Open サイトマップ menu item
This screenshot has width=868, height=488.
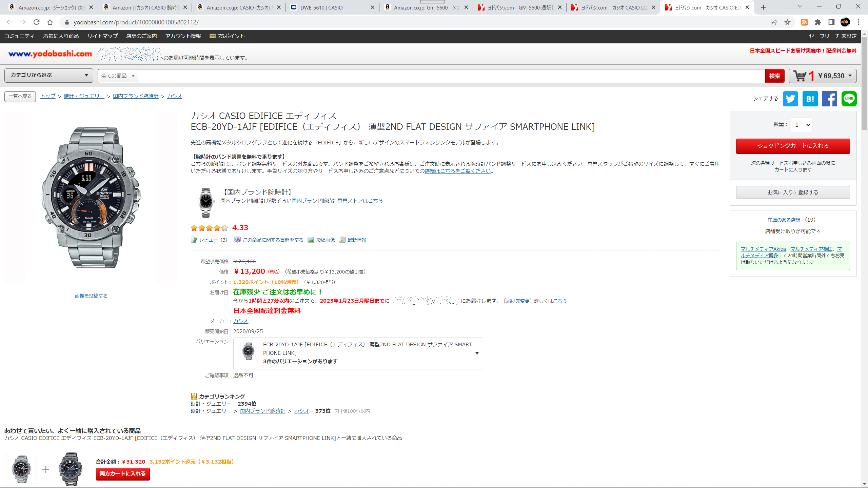(x=102, y=36)
